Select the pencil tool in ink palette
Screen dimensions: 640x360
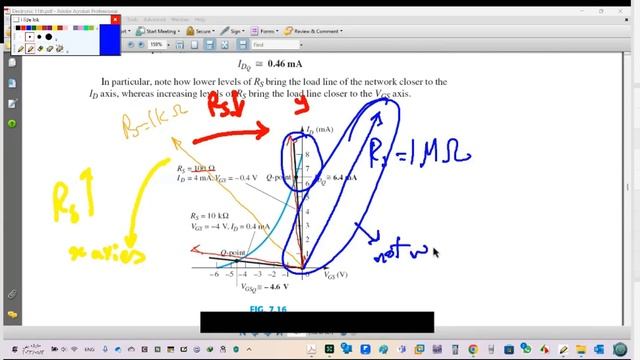[x=20, y=49]
